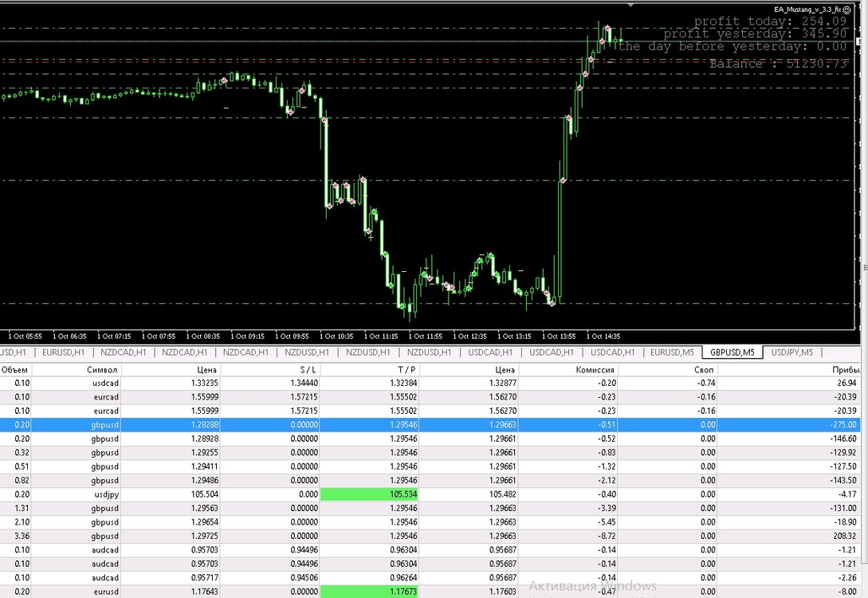Select the eurusd symbol cell
This screenshot has height=598, width=868.
tap(106, 592)
